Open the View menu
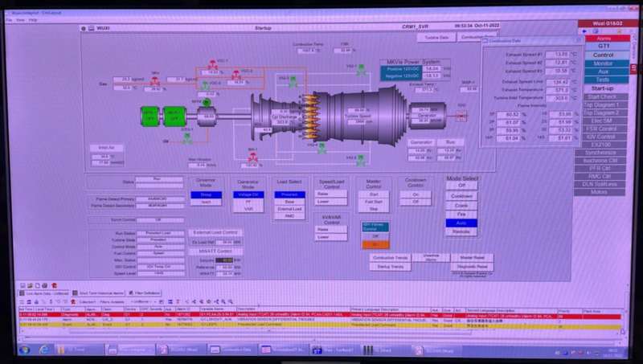Viewport: 643px width, 364px height. (22, 19)
